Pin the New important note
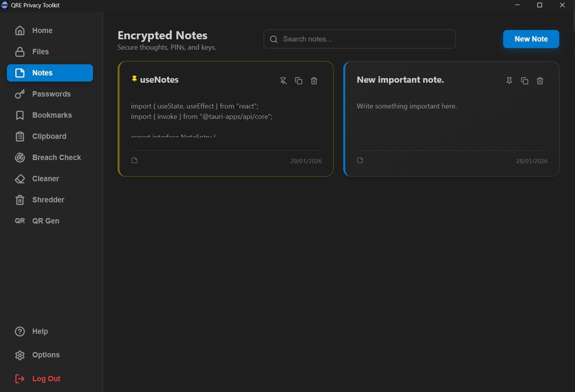This screenshot has height=392, width=575. click(x=509, y=81)
